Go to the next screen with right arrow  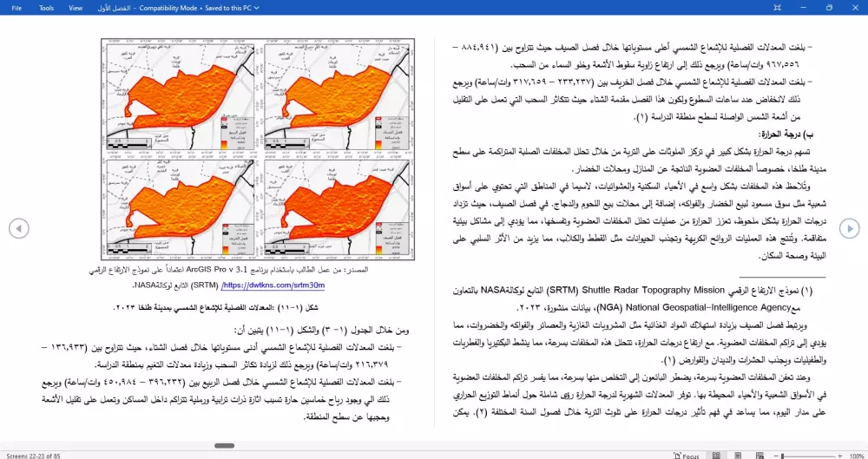click(x=849, y=228)
